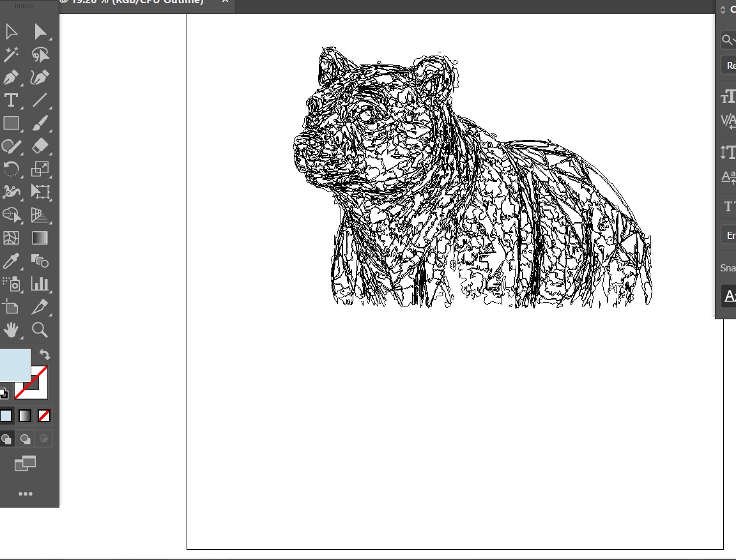Select the Eraser tool

[x=40, y=146]
